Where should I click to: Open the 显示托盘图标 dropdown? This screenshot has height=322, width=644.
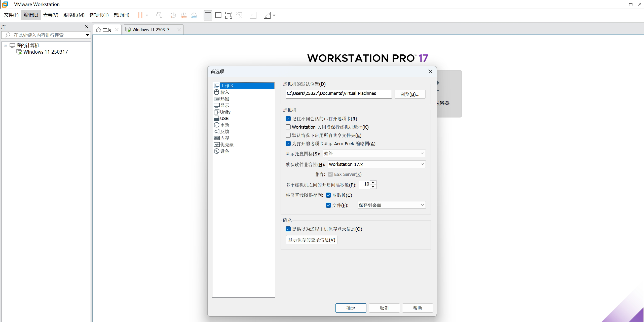pos(374,153)
